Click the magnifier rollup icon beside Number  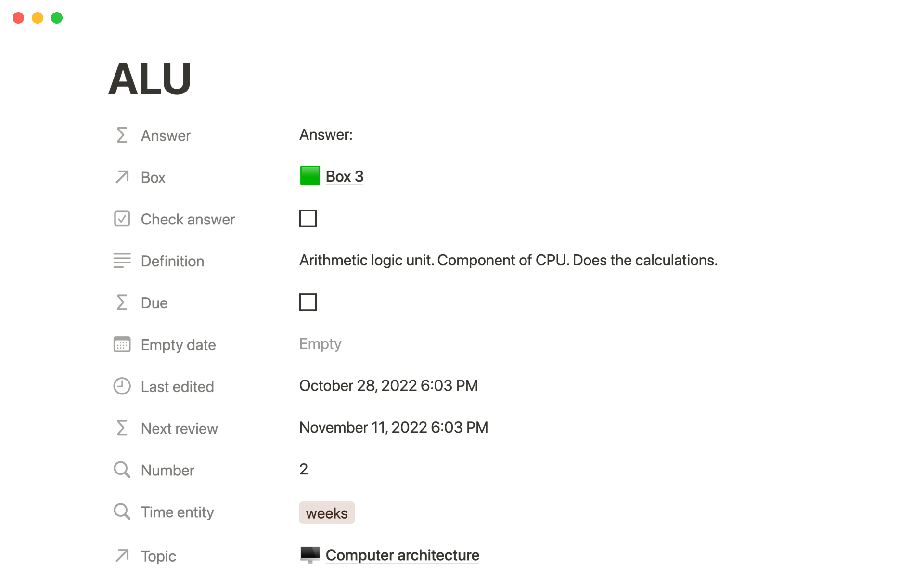pos(122,470)
